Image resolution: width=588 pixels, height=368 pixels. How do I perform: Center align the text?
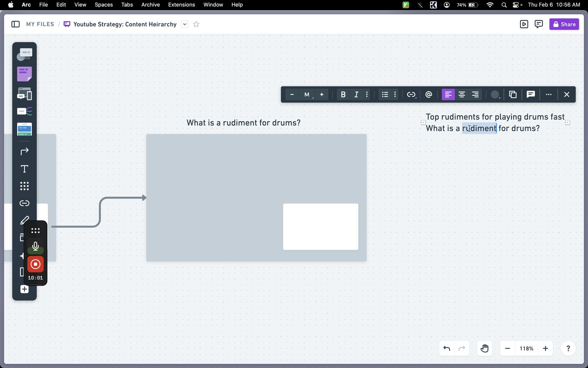point(462,95)
